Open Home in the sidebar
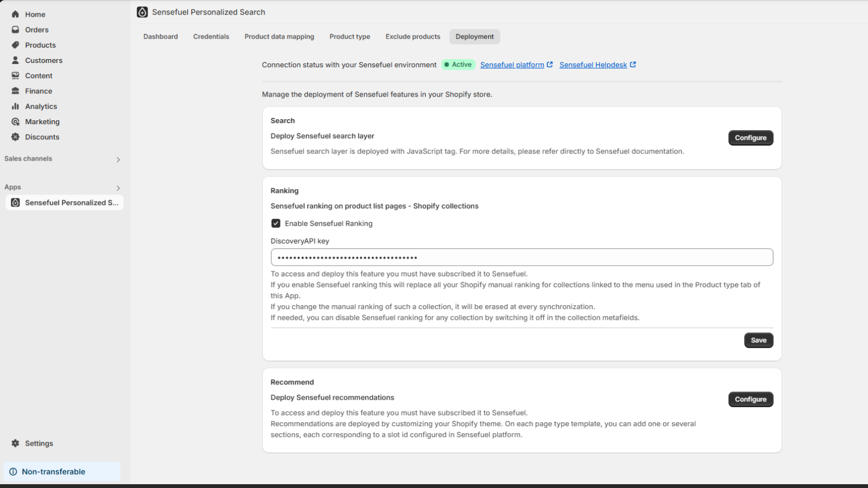The image size is (868, 488). tap(35, 14)
